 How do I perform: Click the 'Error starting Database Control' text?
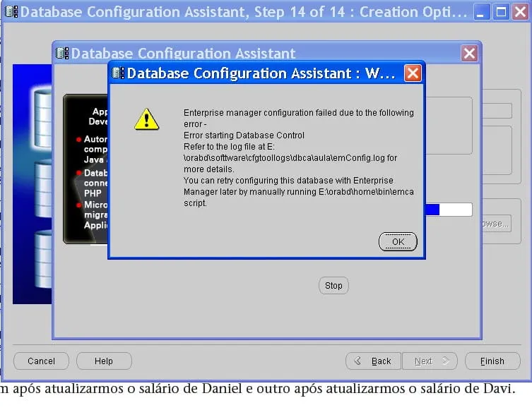(244, 135)
